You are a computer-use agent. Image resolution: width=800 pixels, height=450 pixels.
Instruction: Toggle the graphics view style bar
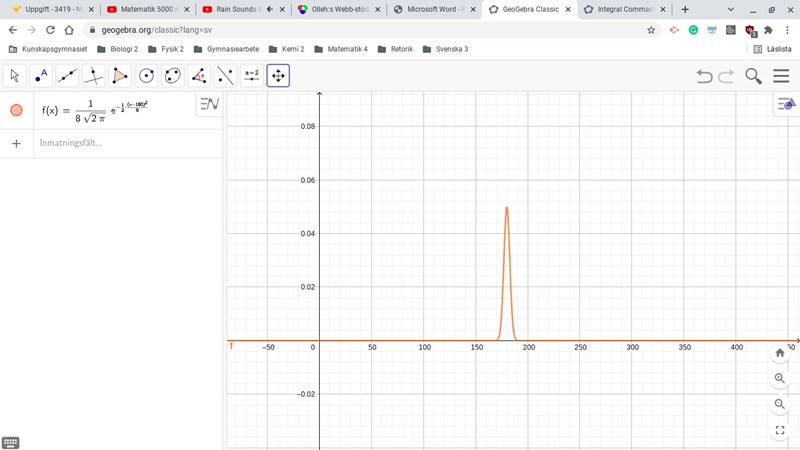pyautogui.click(x=786, y=104)
